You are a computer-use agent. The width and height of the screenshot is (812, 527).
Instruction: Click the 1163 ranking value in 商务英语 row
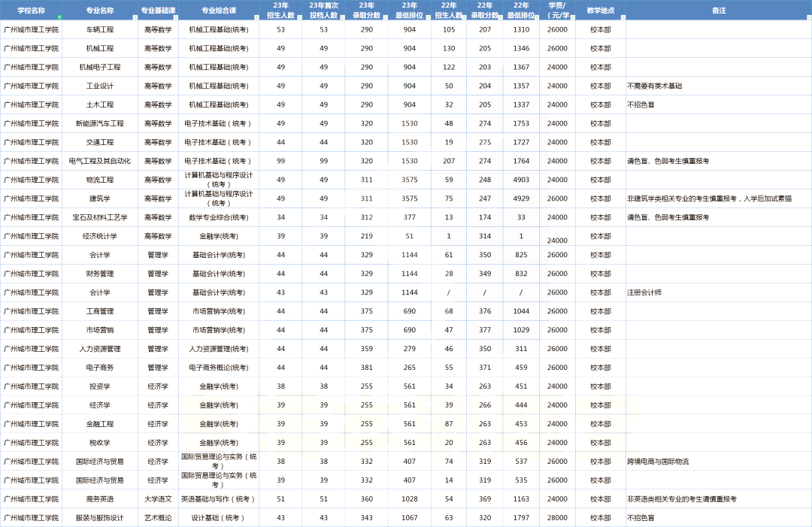[x=521, y=499]
